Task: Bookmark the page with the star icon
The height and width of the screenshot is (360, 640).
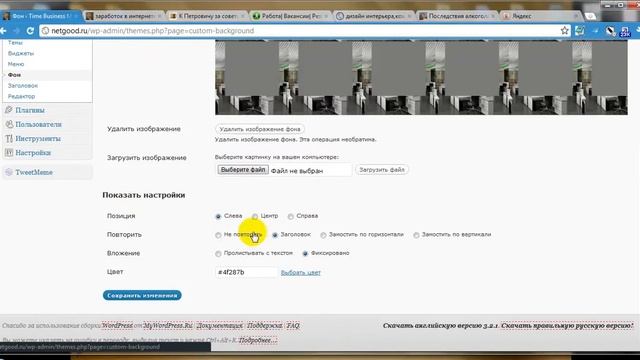Action: pyautogui.click(x=564, y=31)
